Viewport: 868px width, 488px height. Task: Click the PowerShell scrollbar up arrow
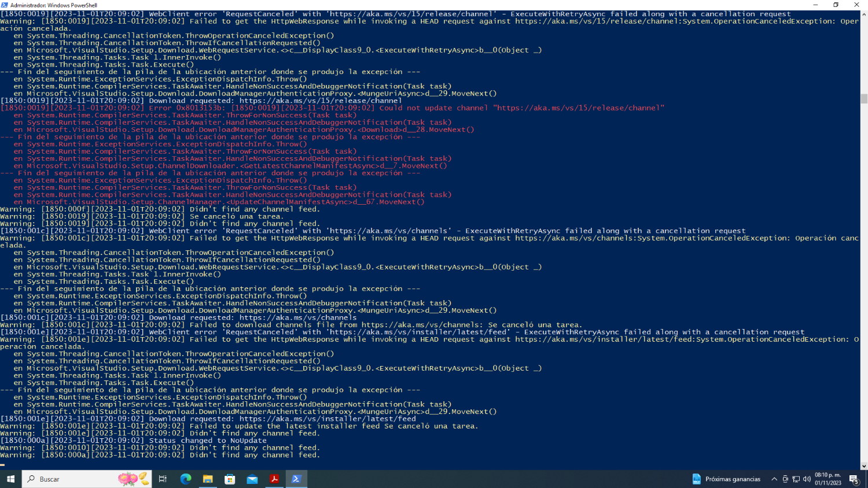point(864,14)
